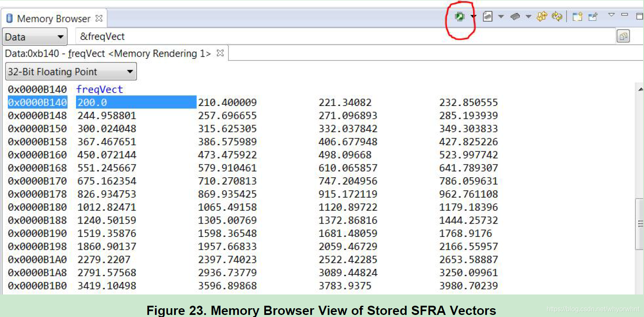The width and height of the screenshot is (644, 317).
Task: Close the Memory Browser tab
Action: point(99,18)
